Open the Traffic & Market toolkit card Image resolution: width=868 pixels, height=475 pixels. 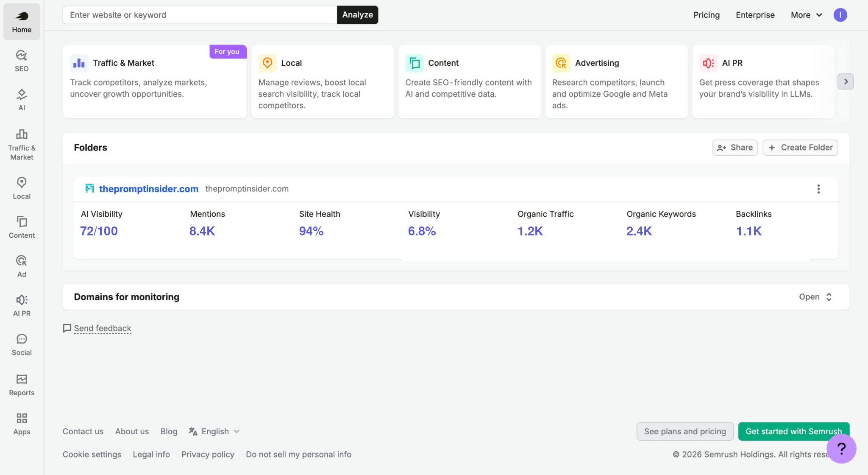[x=155, y=81]
